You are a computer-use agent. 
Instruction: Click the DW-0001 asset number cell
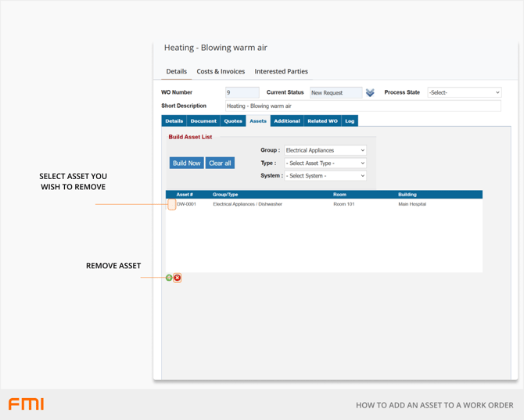pyautogui.click(x=186, y=204)
